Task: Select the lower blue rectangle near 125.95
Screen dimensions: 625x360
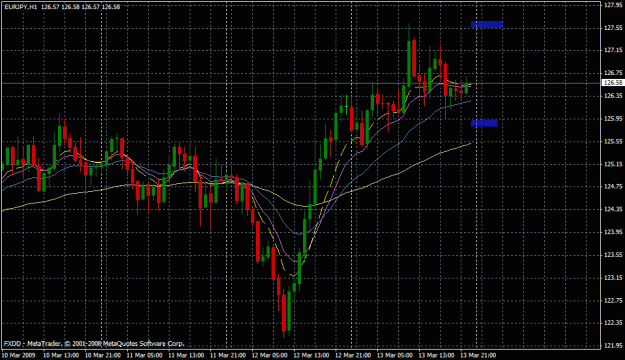Action: click(x=484, y=124)
